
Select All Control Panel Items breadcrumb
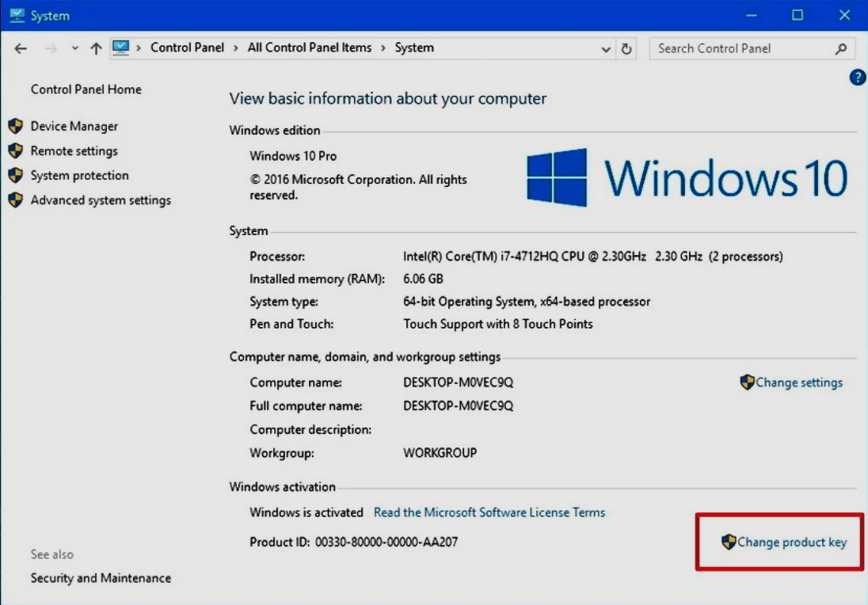309,48
